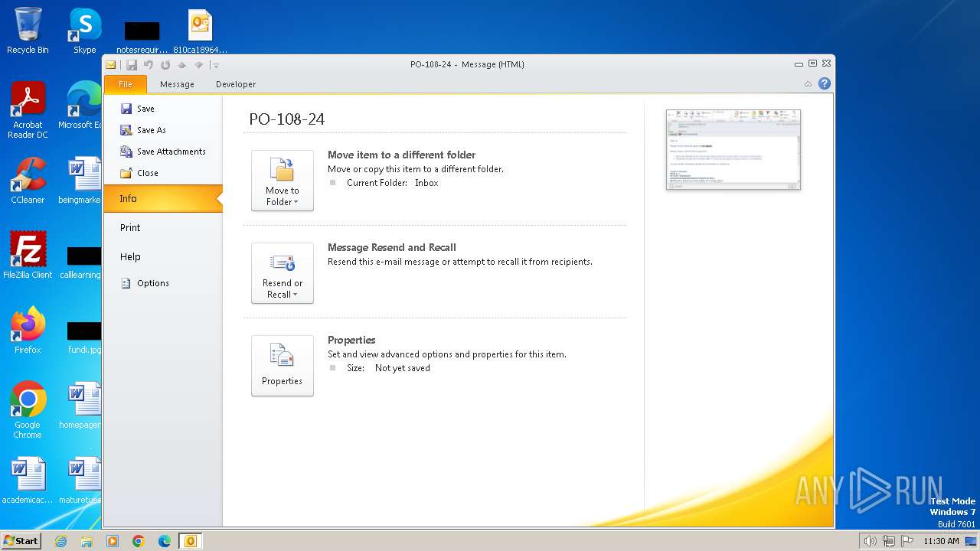Open Acrobat Reader DC shortcut
This screenshot has height=551, width=980.
tap(28, 109)
